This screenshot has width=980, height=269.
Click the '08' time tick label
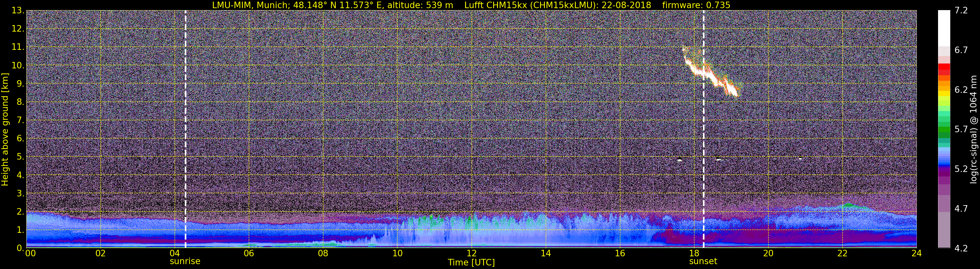323,253
